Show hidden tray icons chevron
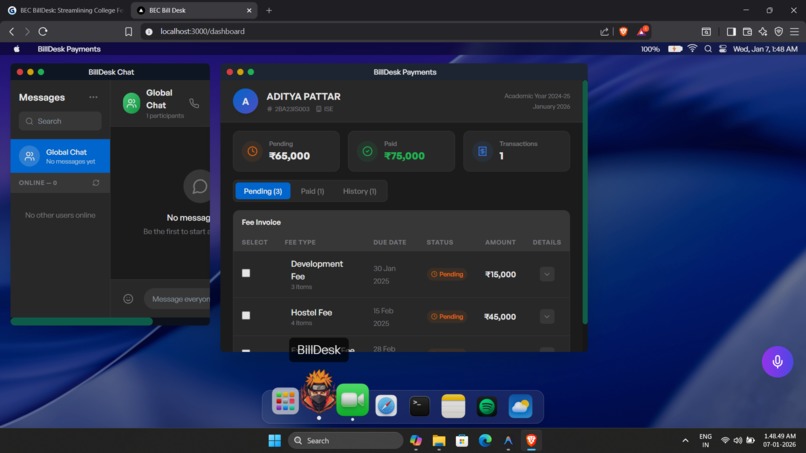The width and height of the screenshot is (806, 453). 685,441
